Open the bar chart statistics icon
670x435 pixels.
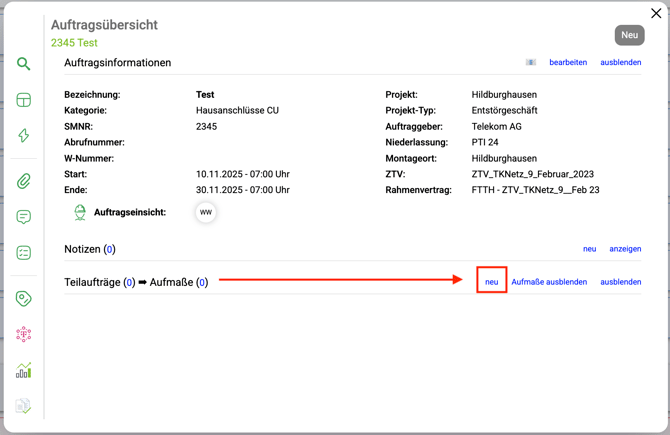coord(23,370)
